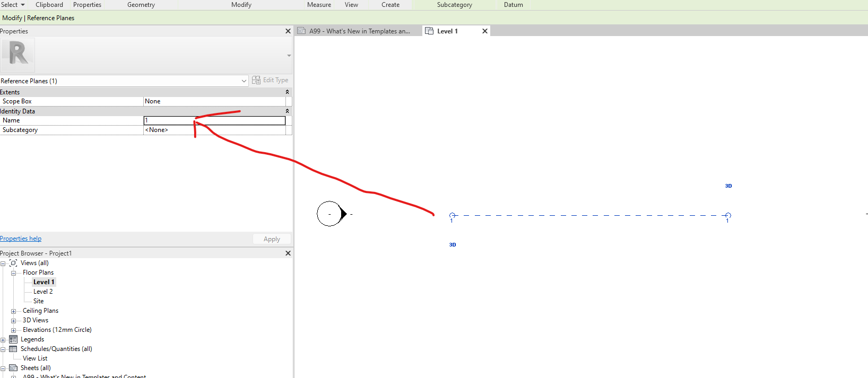This screenshot has width=868, height=378.
Task: Click the Schedules/Quantities table icon
Action: pos(13,349)
